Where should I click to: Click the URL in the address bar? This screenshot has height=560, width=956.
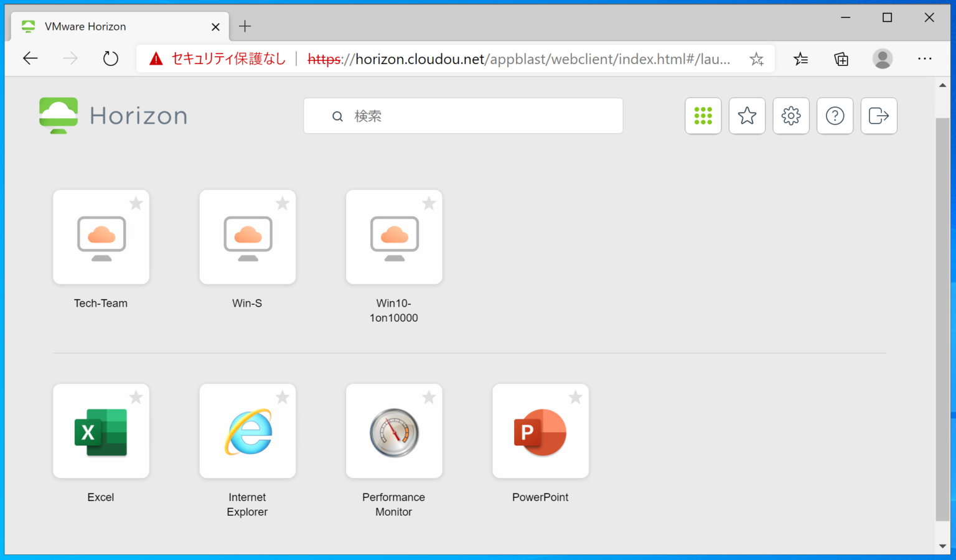pos(519,59)
